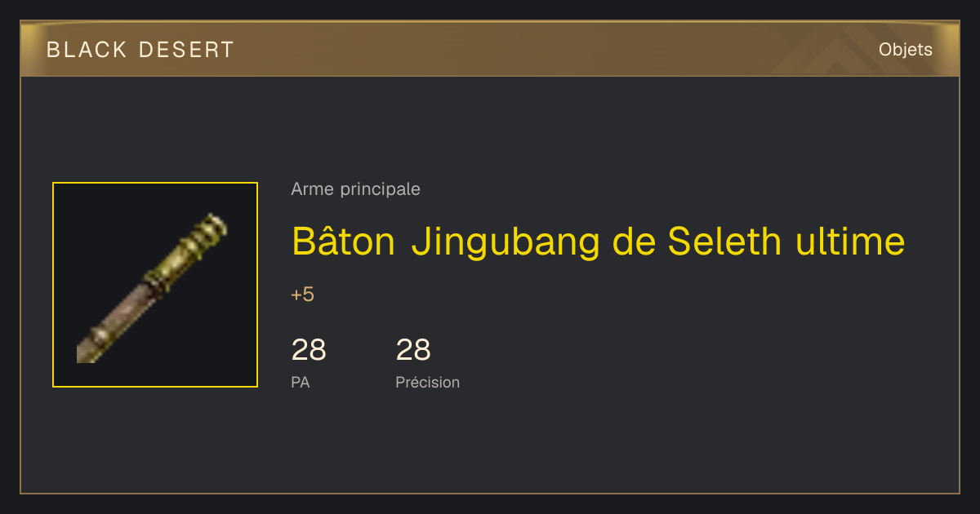Click the 28 value above Précision

coord(413,350)
